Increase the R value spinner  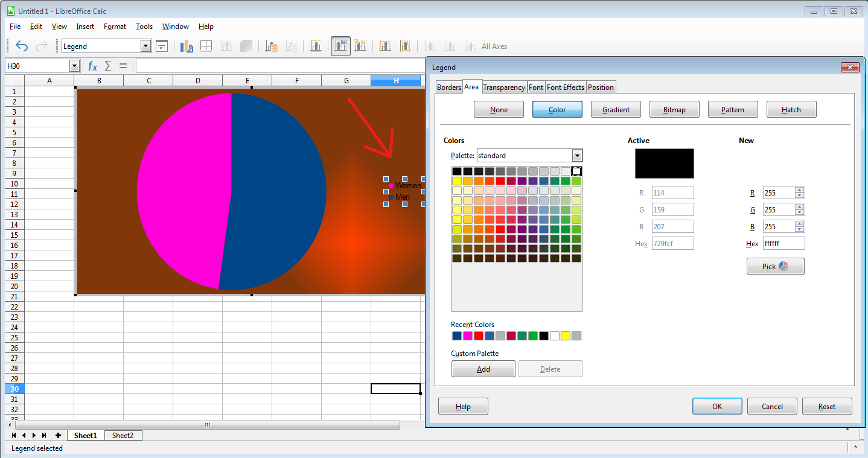800,190
